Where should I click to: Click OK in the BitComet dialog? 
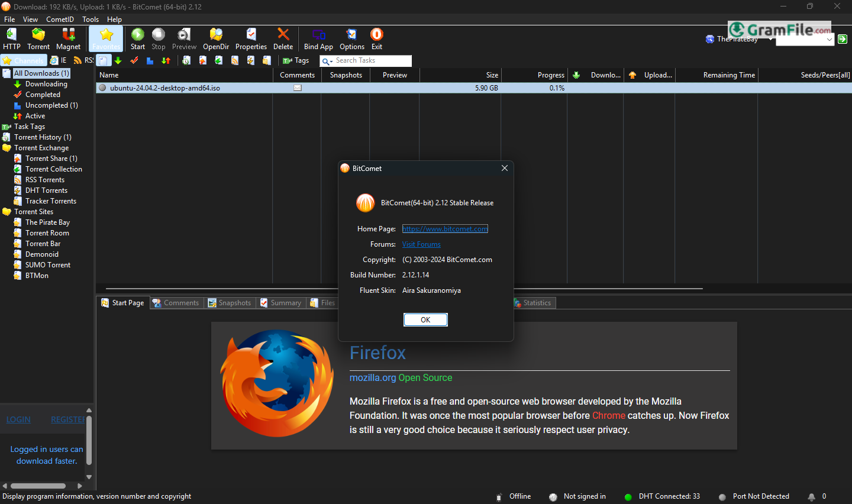(425, 320)
